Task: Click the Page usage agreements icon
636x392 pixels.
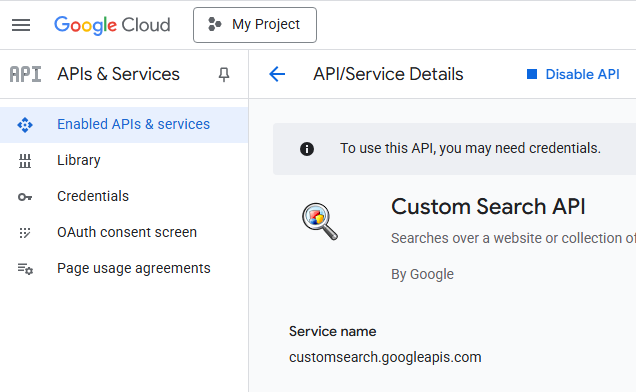Action: point(25,269)
